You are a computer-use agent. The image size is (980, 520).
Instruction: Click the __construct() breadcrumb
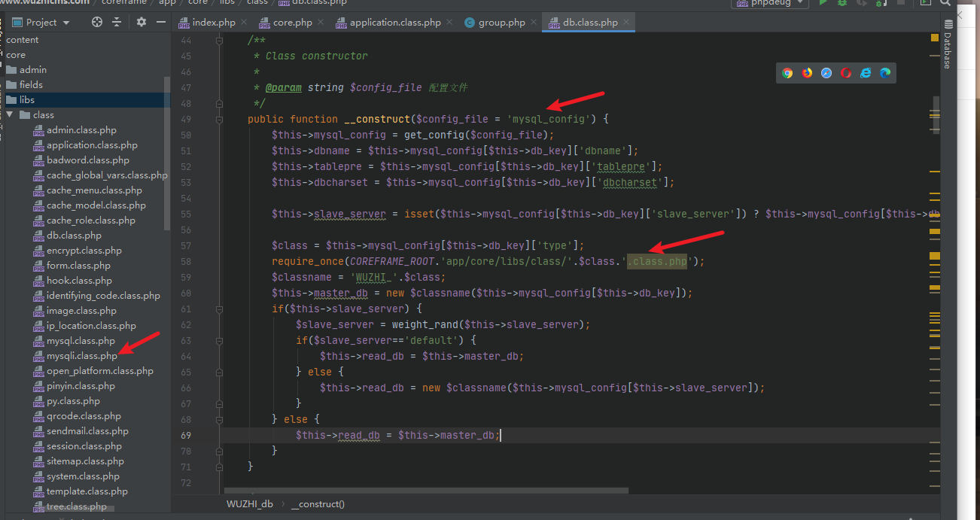click(x=318, y=504)
